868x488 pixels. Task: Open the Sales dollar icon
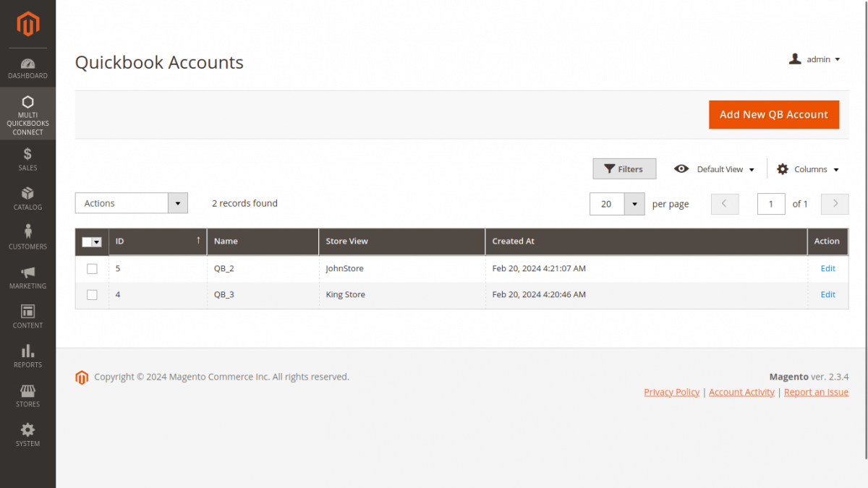coord(27,153)
